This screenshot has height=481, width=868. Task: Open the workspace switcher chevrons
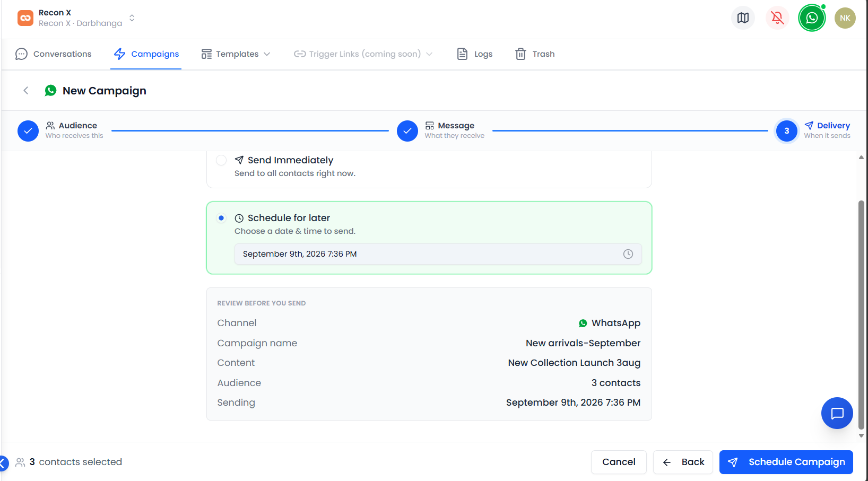[132, 18]
